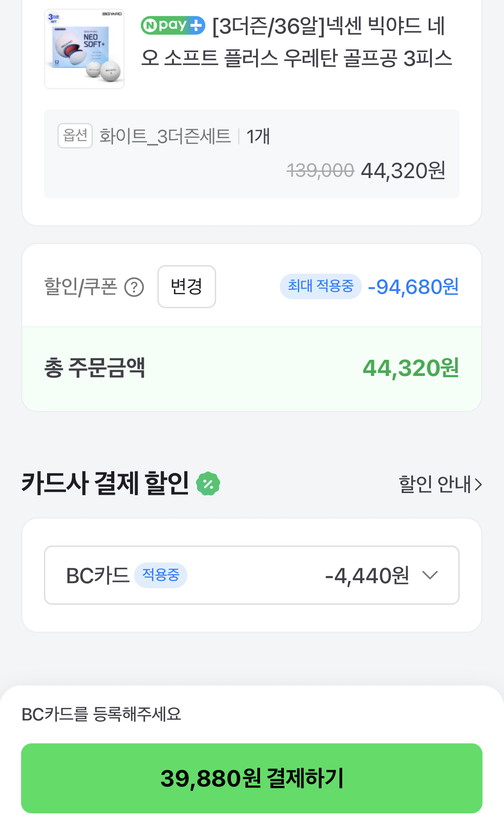Expand the BC카드 discount dropdown chevron

tap(430, 575)
